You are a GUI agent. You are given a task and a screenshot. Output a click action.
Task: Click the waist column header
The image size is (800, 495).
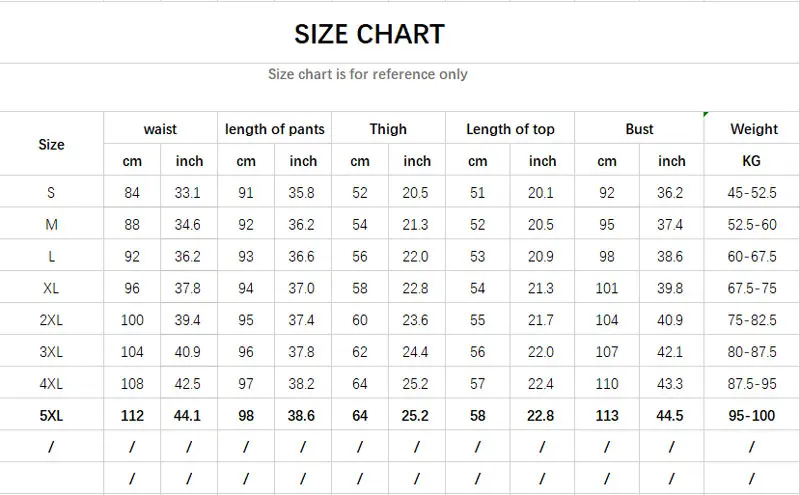coord(160,129)
